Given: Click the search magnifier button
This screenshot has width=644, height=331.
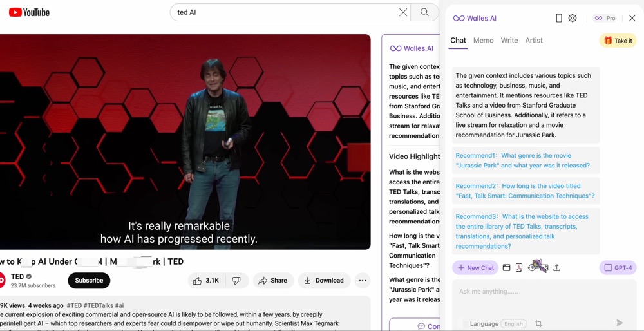Looking at the screenshot, I should coord(424,12).
